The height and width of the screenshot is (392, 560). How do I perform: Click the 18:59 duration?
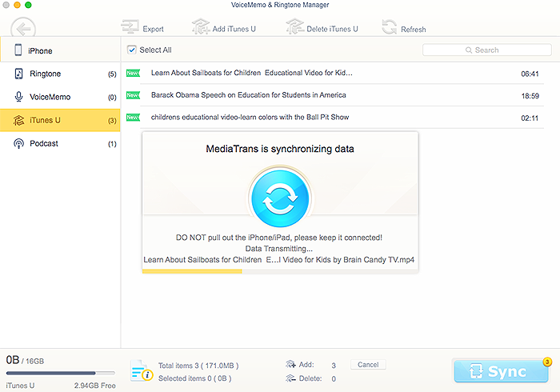(x=530, y=96)
